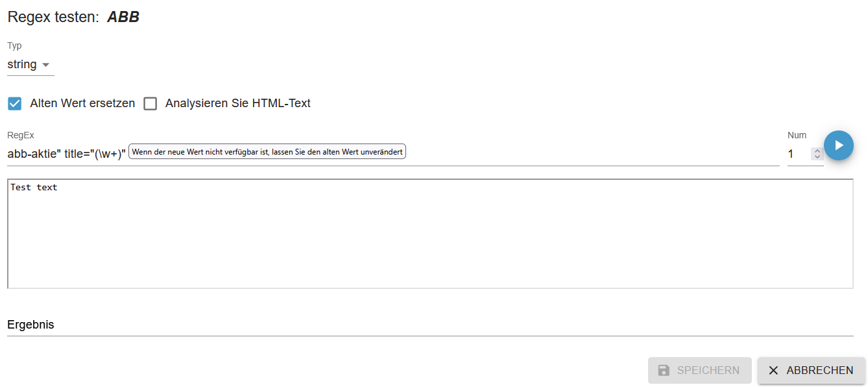This screenshot has height=387, width=868.
Task: Click the 'Wenn der neue Wert nicht verfügbar' tooltip
Action: point(267,152)
